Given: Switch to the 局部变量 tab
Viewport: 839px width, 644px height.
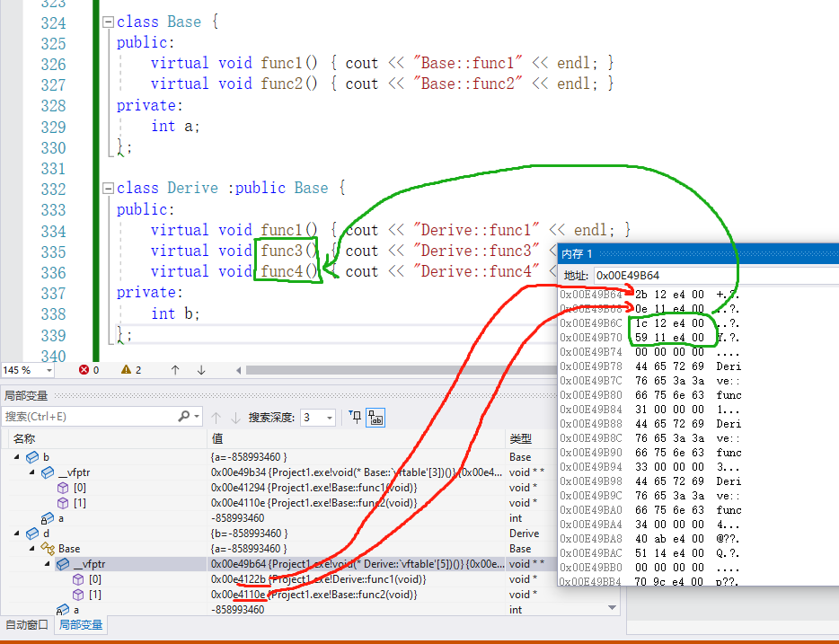Looking at the screenshot, I should 80,625.
